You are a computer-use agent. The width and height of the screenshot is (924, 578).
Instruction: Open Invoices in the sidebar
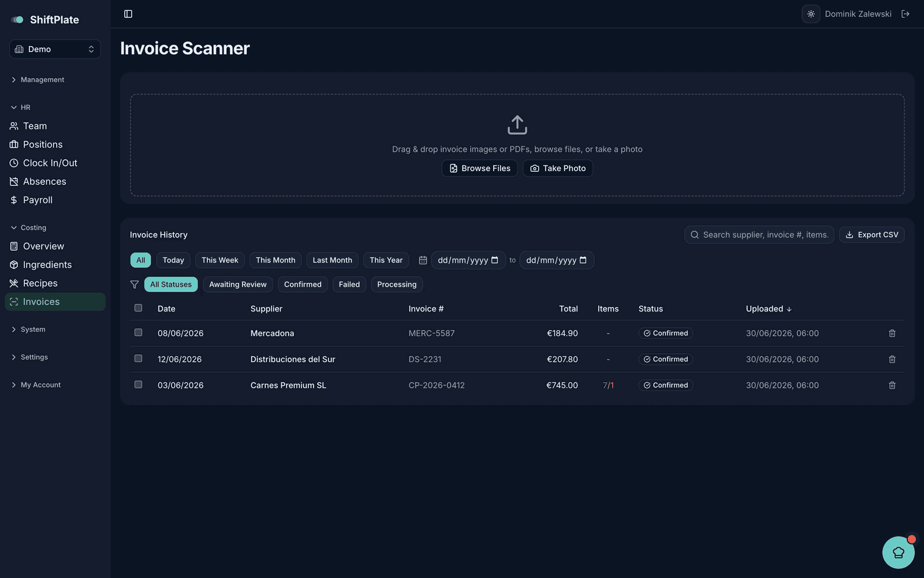pyautogui.click(x=55, y=302)
